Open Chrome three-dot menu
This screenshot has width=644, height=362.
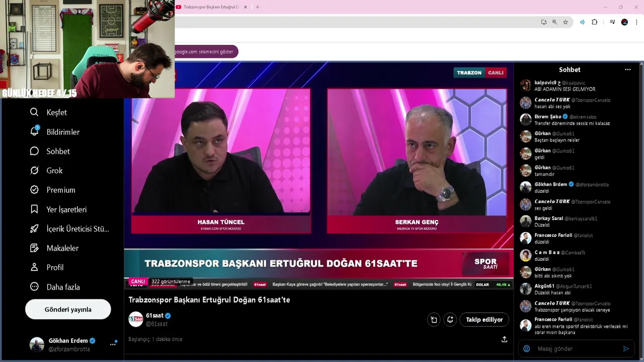point(636,22)
